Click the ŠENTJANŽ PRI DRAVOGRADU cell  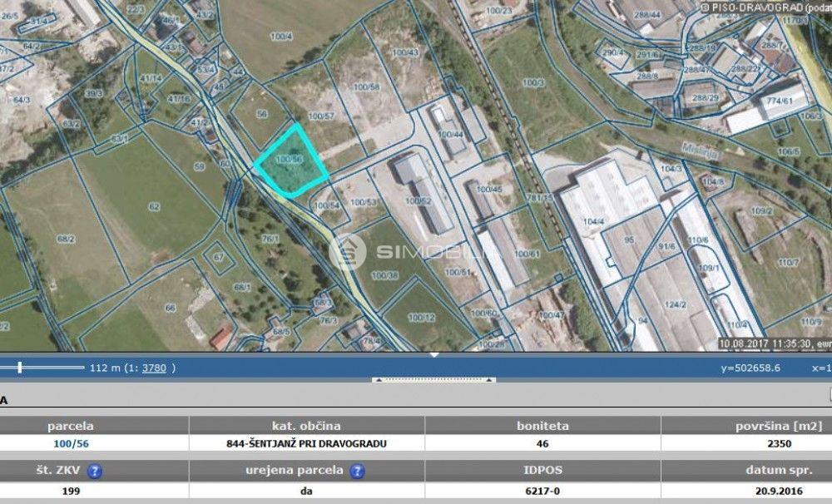306,443
